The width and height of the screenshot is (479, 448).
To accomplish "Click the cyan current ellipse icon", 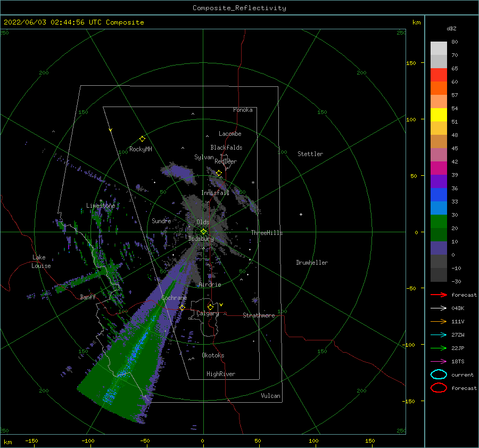I will click(x=439, y=374).
